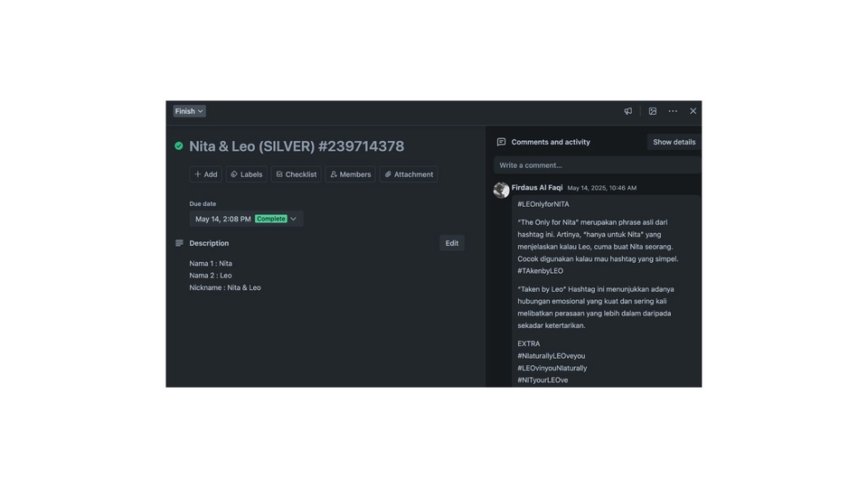Edit the card description
Image resolution: width=868 pixels, height=488 pixels.
point(451,243)
